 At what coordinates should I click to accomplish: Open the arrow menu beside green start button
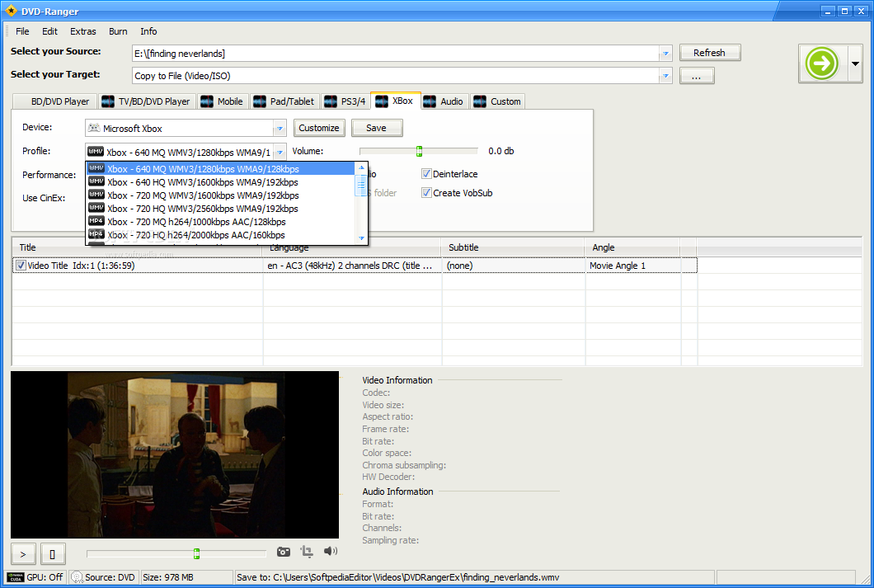[855, 64]
